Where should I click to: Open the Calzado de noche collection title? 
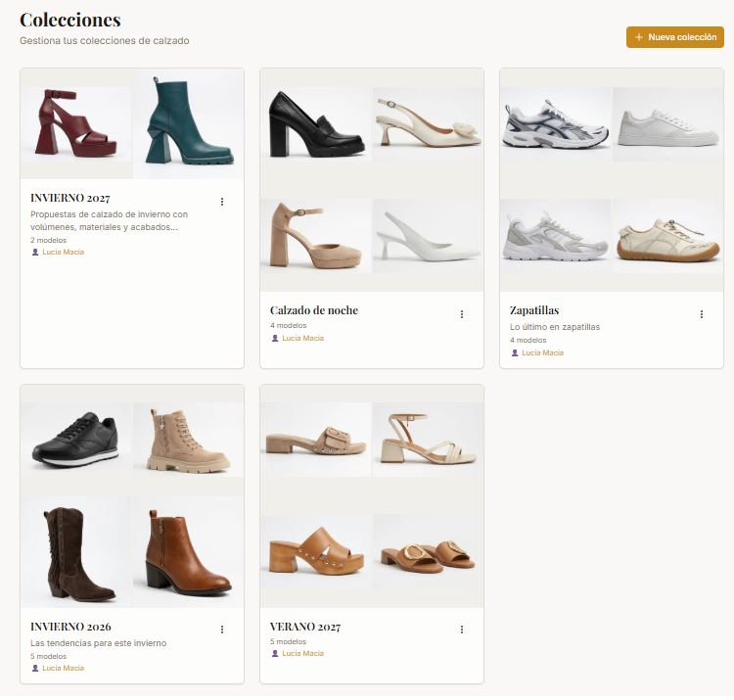(314, 310)
